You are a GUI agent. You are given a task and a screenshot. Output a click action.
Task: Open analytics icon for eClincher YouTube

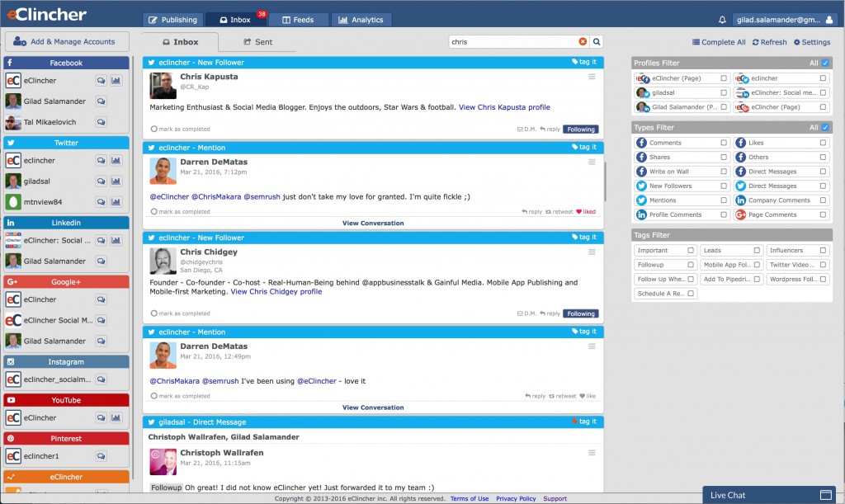point(116,418)
